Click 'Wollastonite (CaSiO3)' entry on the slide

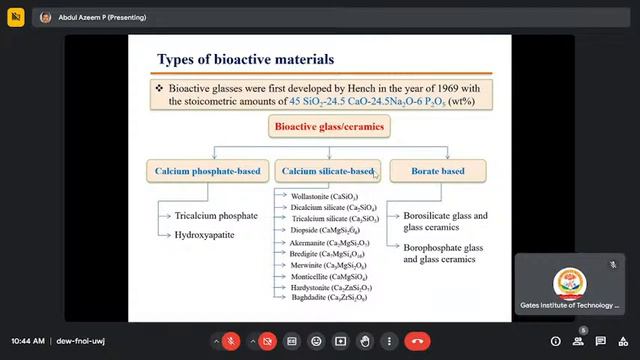(x=324, y=197)
